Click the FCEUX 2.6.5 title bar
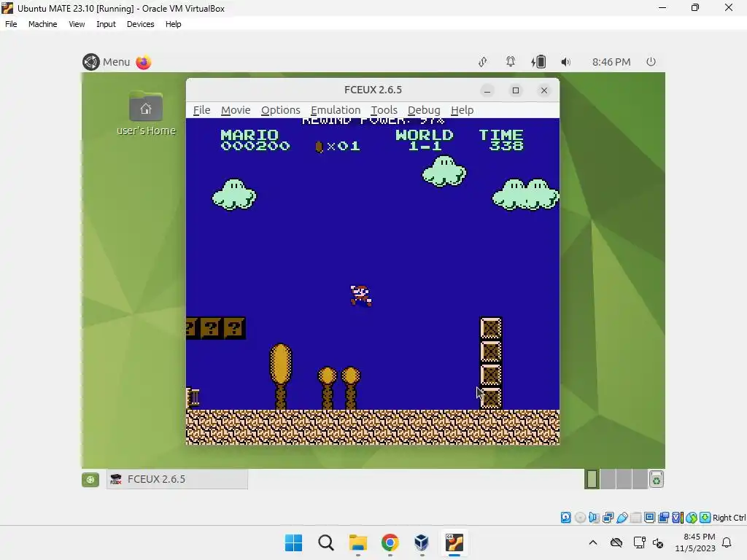The width and height of the screenshot is (747, 560). coord(373,90)
